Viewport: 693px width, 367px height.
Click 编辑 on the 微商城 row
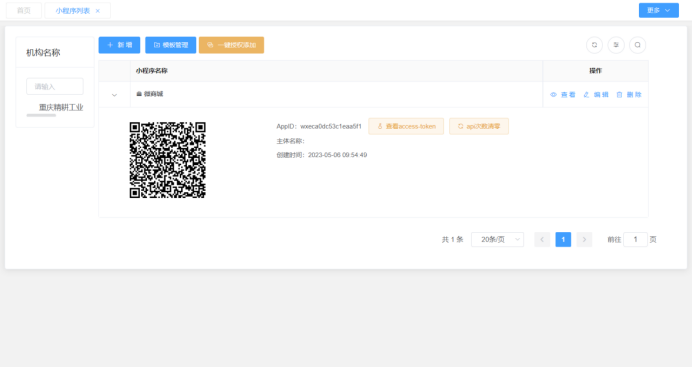coord(596,95)
